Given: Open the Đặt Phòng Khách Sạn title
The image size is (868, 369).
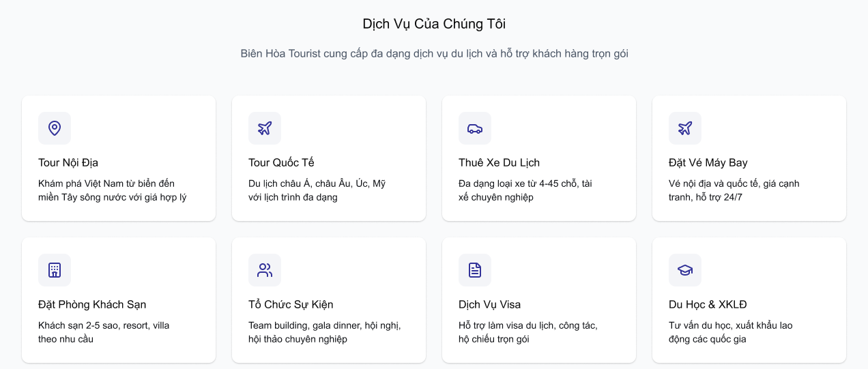Looking at the screenshot, I should [92, 304].
